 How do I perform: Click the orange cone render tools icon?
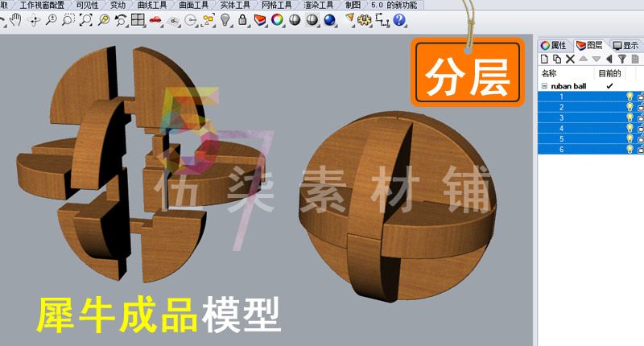349,19
